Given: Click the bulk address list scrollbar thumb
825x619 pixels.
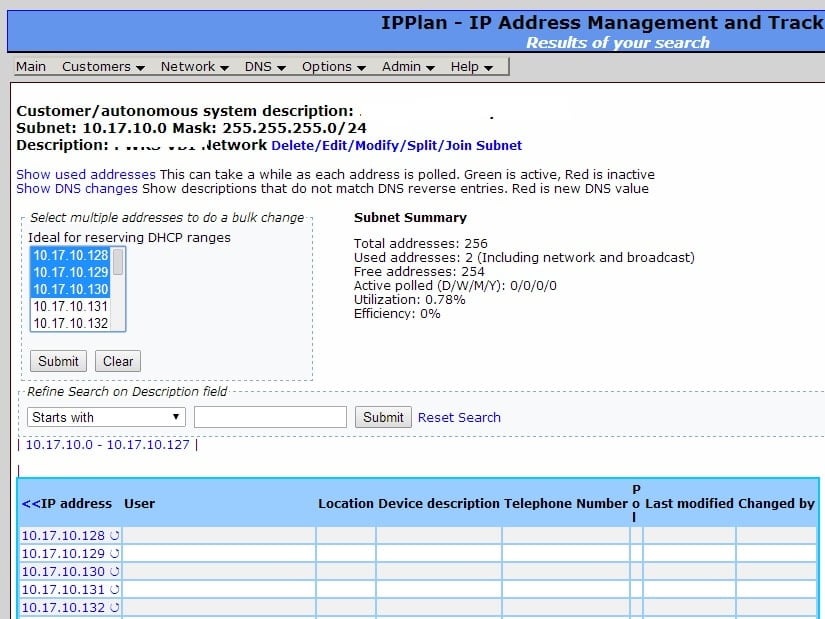Looking at the screenshot, I should (118, 262).
